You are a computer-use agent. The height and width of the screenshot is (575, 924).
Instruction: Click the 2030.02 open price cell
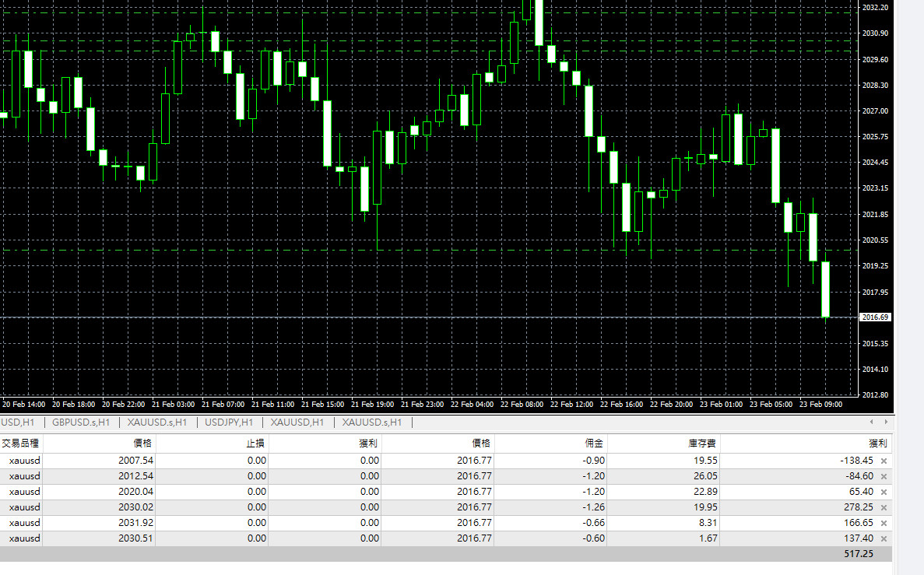pos(136,507)
